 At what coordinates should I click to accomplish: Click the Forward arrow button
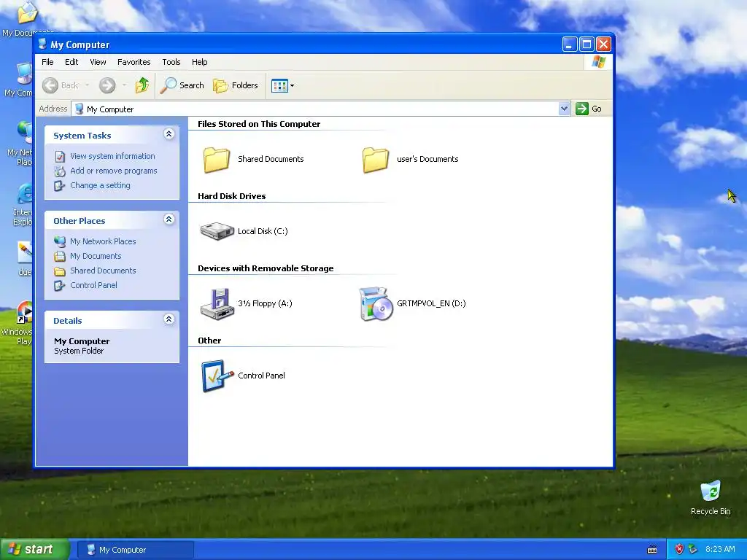point(107,85)
